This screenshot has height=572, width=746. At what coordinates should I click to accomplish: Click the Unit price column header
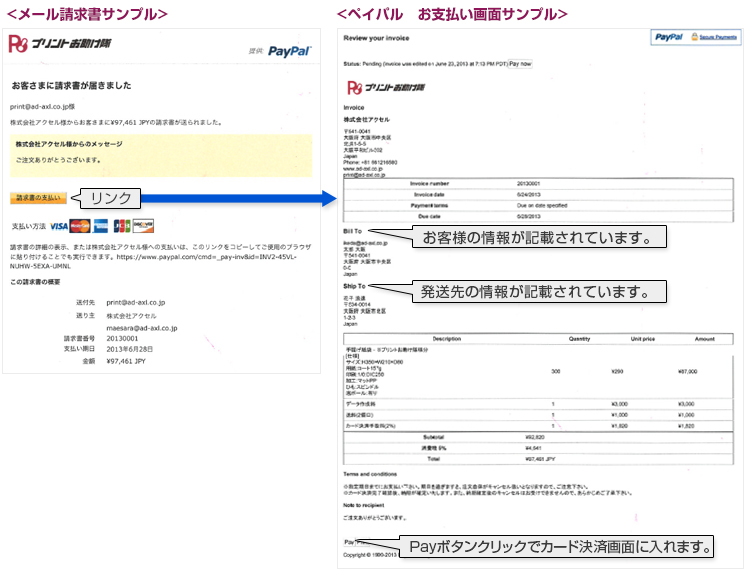(x=643, y=339)
